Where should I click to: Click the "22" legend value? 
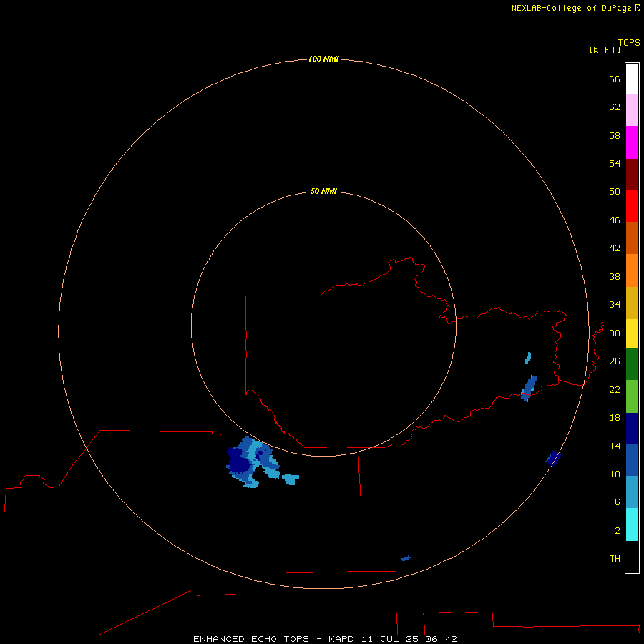pos(615,389)
